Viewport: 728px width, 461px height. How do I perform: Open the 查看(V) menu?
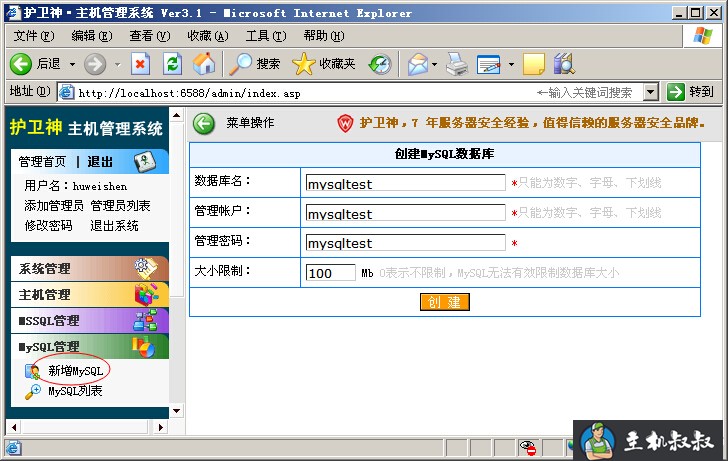[x=150, y=36]
